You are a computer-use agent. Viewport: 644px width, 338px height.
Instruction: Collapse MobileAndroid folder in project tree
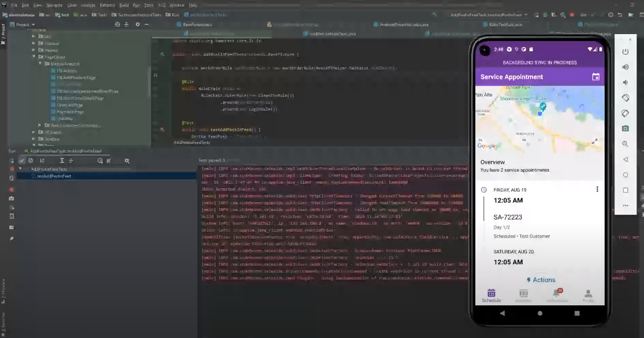pyautogui.click(x=40, y=64)
